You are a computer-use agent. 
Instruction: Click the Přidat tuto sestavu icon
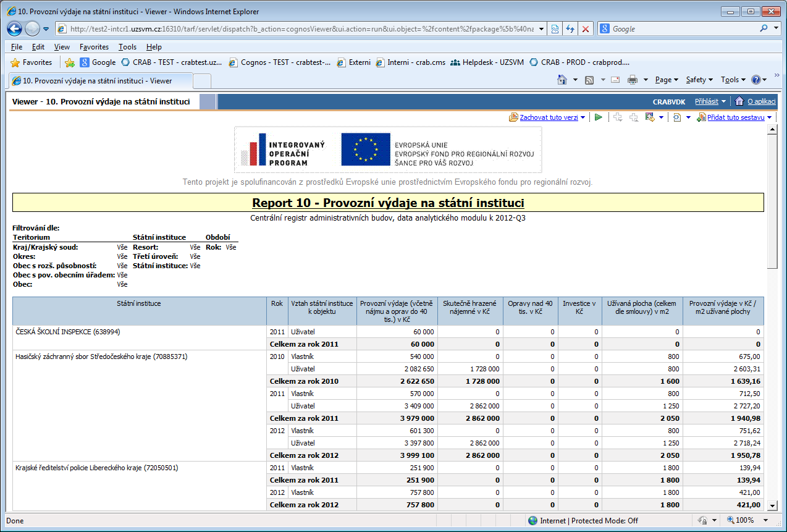point(701,117)
